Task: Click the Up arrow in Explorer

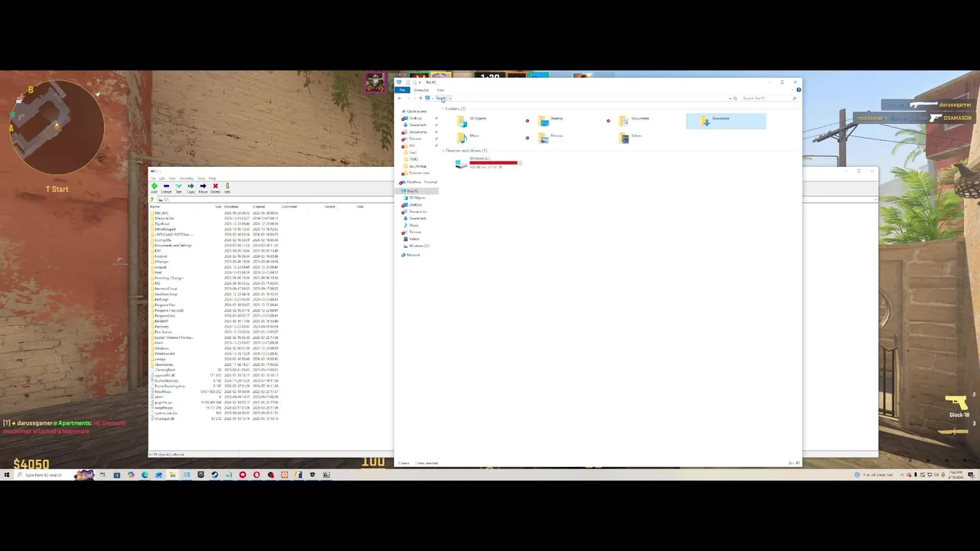Action: [420, 98]
